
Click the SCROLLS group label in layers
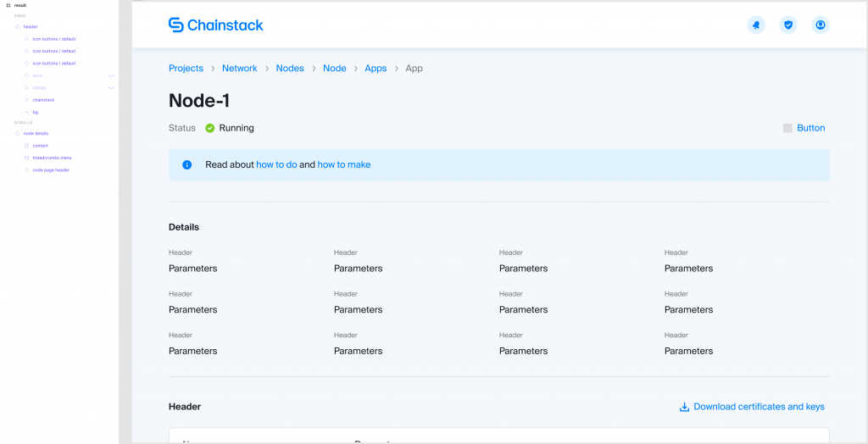23,122
